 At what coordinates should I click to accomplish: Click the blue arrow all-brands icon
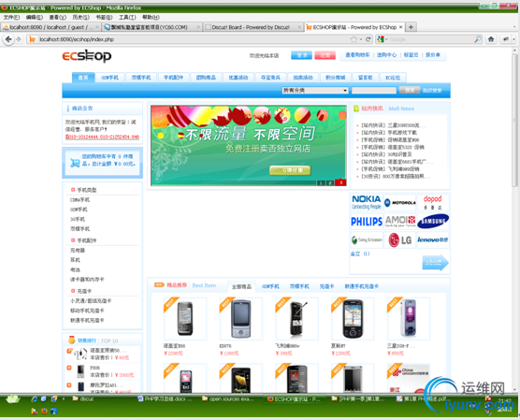pos(435,263)
